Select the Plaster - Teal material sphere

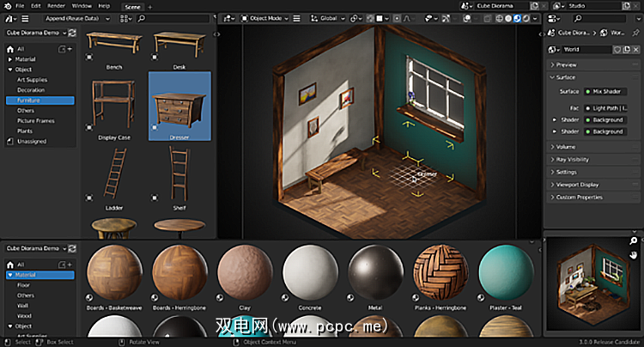(x=507, y=272)
